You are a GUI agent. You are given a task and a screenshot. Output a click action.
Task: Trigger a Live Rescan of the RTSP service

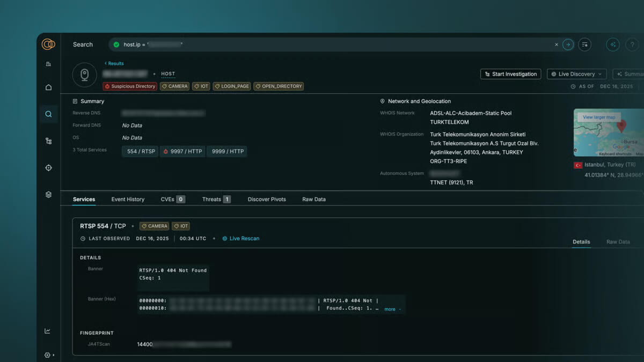(240, 238)
